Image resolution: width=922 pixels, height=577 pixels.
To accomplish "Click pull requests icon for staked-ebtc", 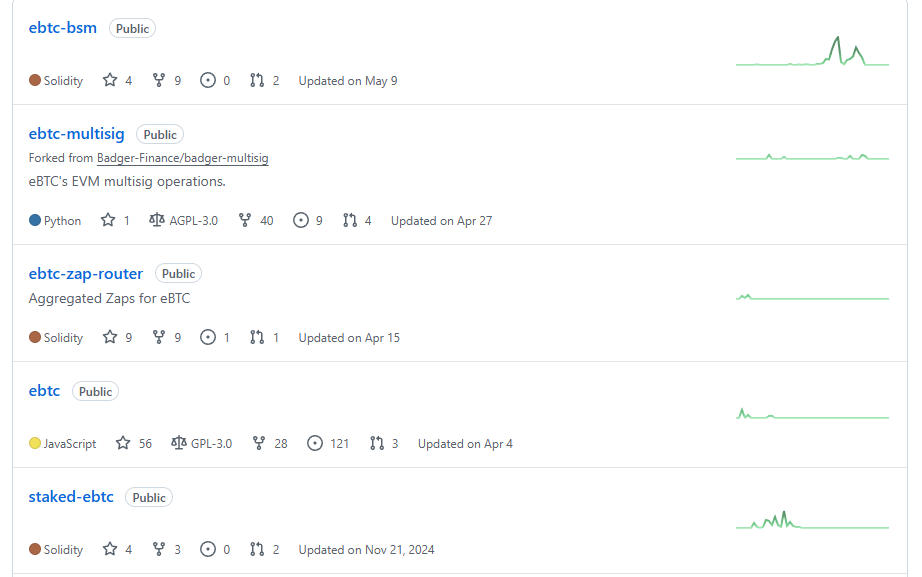I will pyautogui.click(x=257, y=549).
